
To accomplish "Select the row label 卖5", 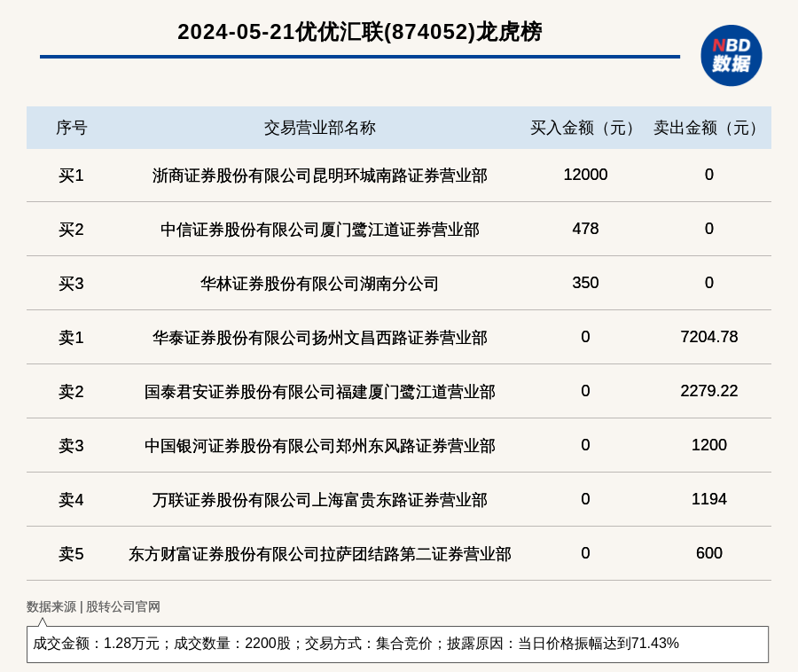I will click(x=71, y=554).
